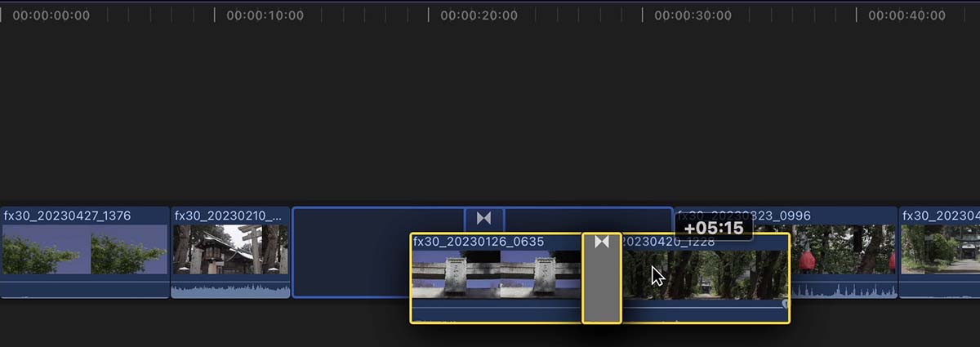Screen dimensions: 980x347
Task: Select clip fx30_20230427_1376 in the timeline
Action: tap(85, 252)
